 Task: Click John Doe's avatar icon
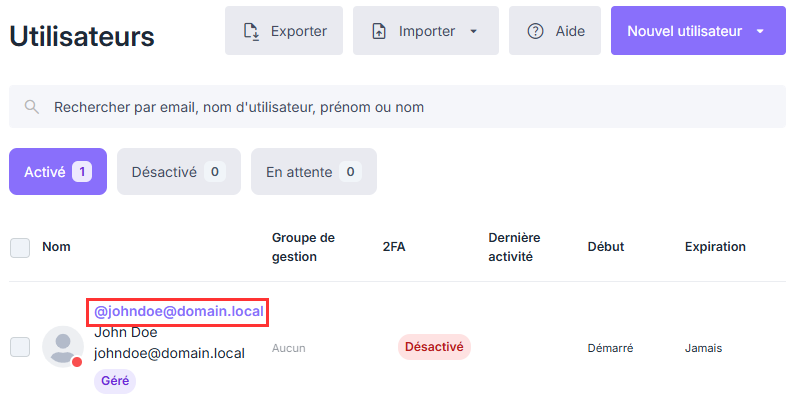pos(62,347)
